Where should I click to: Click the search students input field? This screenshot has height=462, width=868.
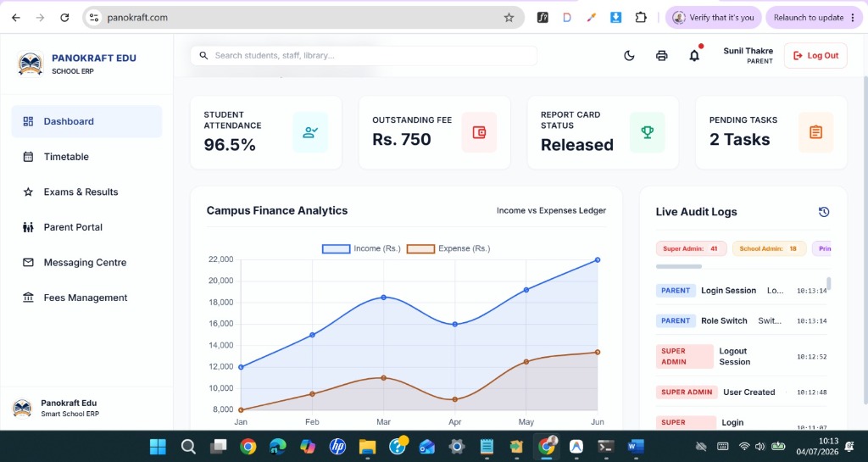point(364,55)
